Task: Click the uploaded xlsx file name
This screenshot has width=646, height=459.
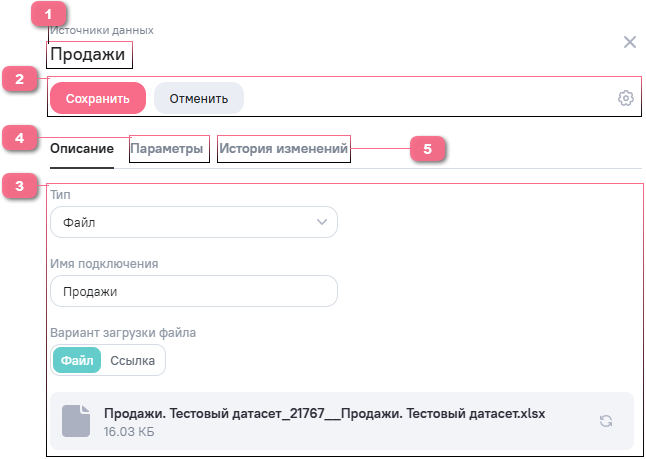Action: tap(323, 413)
